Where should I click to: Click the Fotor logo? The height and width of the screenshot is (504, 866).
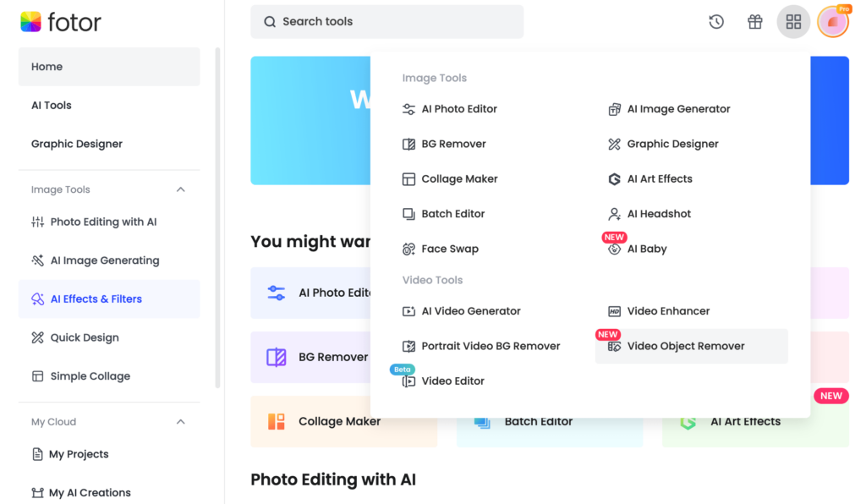pos(61,23)
